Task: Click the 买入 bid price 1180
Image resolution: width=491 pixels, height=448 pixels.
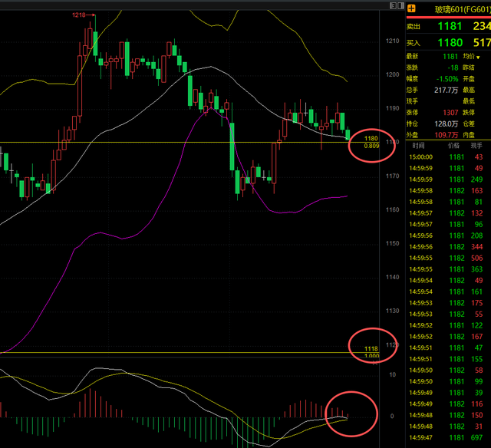Action: 450,42
